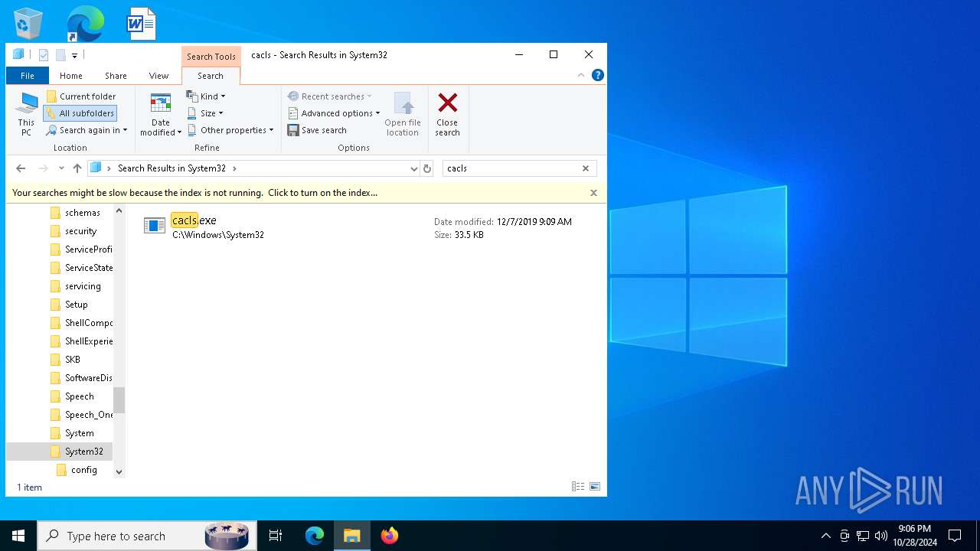Dismiss the index warning bar

click(593, 193)
